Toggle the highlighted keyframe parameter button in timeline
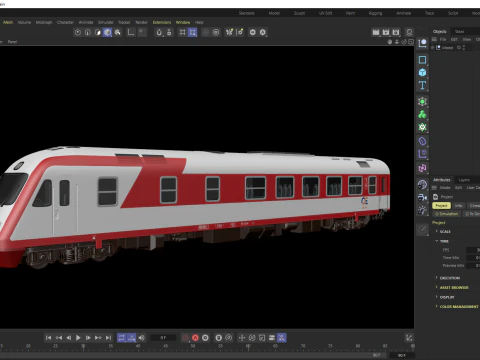 (281, 338)
